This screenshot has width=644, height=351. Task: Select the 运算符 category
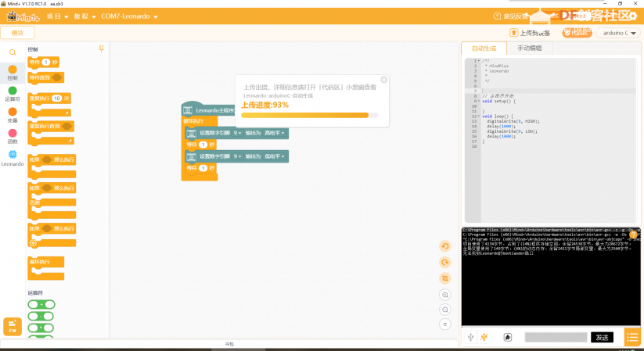[x=13, y=94]
